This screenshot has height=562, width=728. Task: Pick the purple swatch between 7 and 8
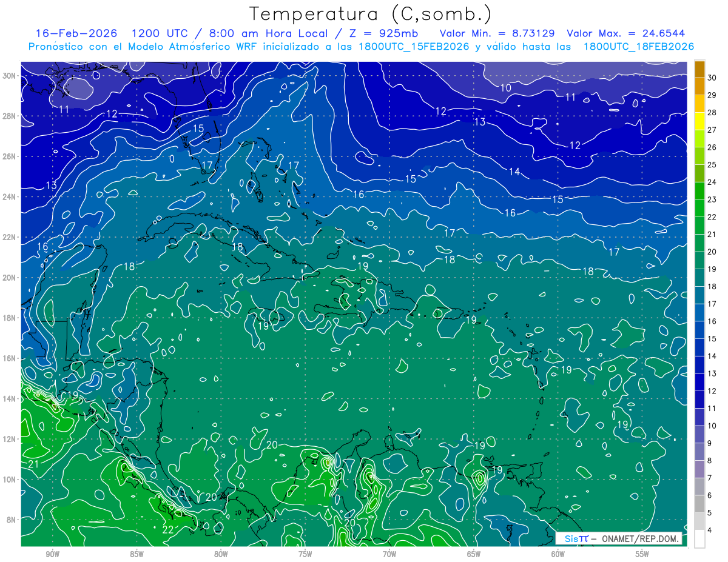699,469
